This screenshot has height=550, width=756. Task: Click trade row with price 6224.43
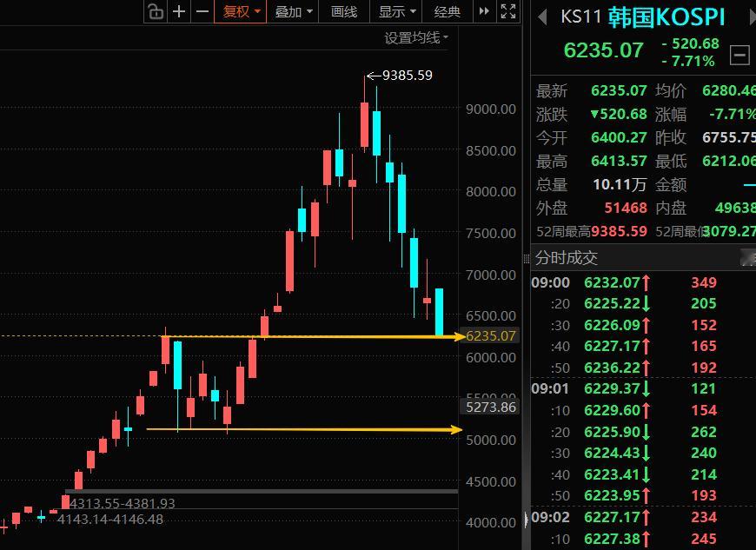pos(643,453)
